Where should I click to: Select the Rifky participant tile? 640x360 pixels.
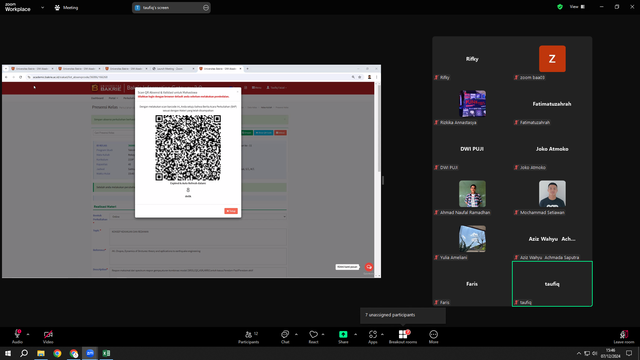pyautogui.click(x=472, y=59)
